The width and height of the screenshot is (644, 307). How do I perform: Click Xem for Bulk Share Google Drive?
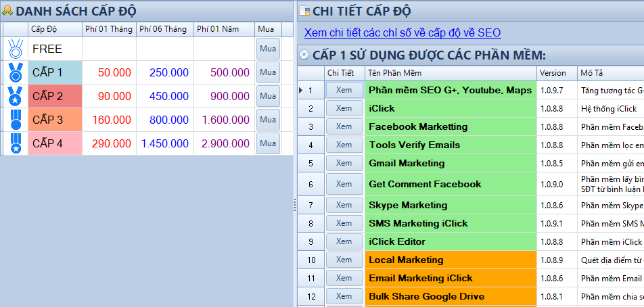(344, 296)
